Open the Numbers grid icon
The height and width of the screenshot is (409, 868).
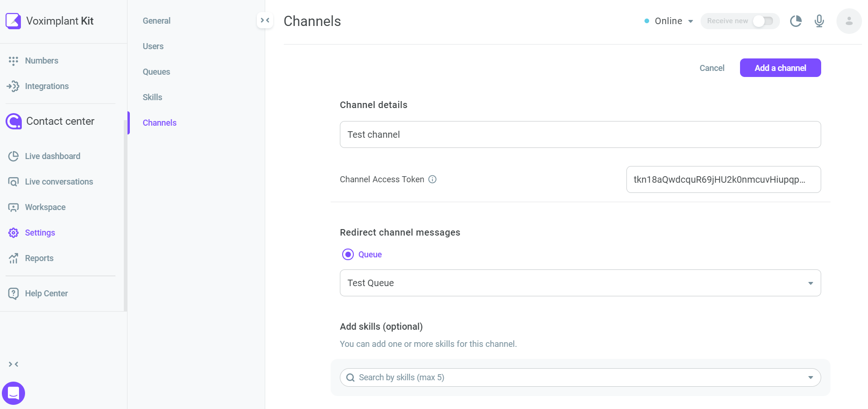coord(13,61)
